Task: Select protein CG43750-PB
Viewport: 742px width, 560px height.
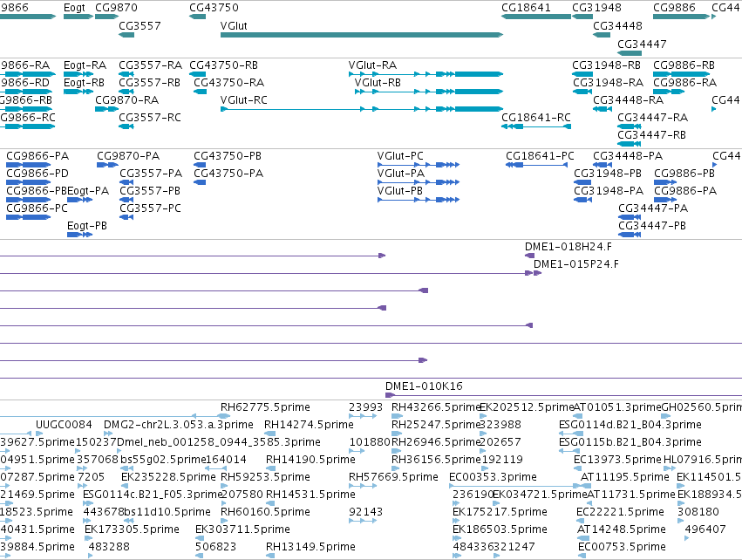Action: (x=200, y=165)
